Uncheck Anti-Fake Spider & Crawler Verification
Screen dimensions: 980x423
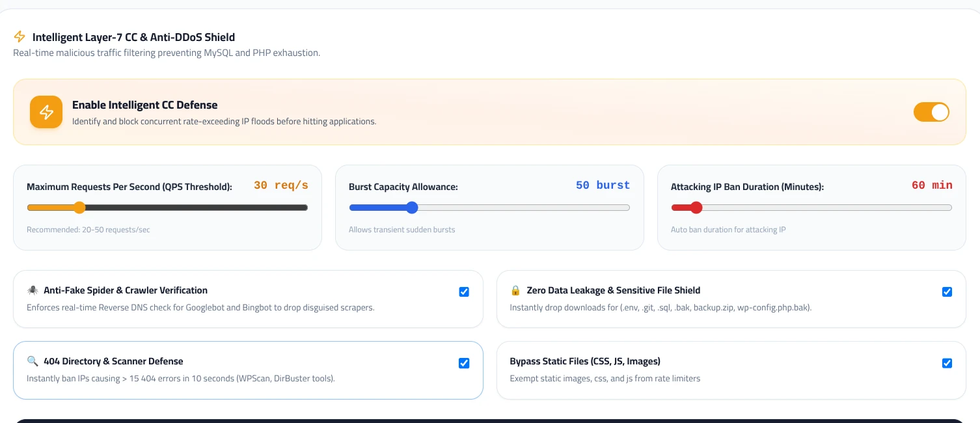point(464,292)
